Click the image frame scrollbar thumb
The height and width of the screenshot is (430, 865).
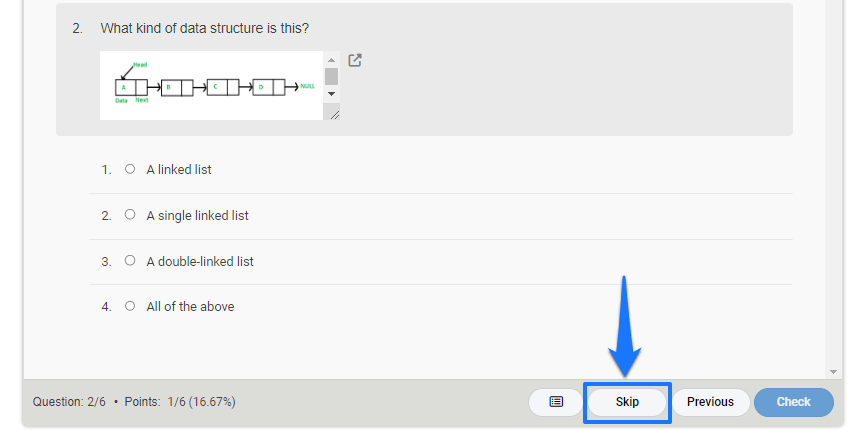coord(332,76)
